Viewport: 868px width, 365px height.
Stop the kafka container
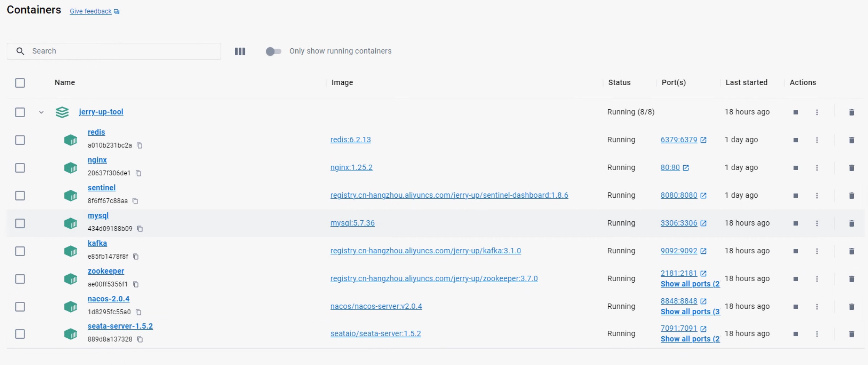tap(795, 251)
